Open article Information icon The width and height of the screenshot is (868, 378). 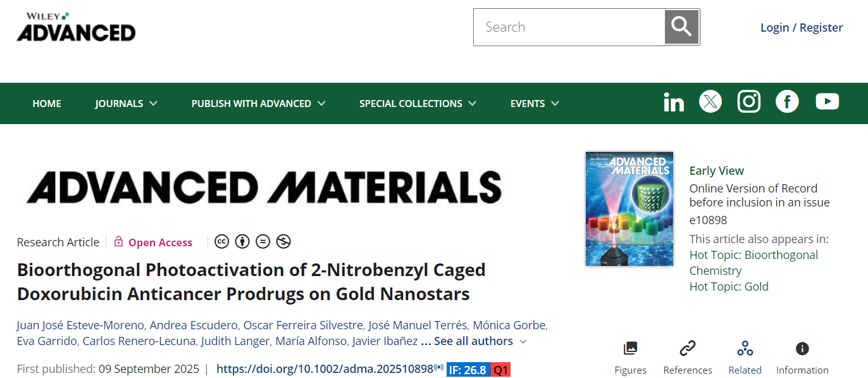click(802, 349)
